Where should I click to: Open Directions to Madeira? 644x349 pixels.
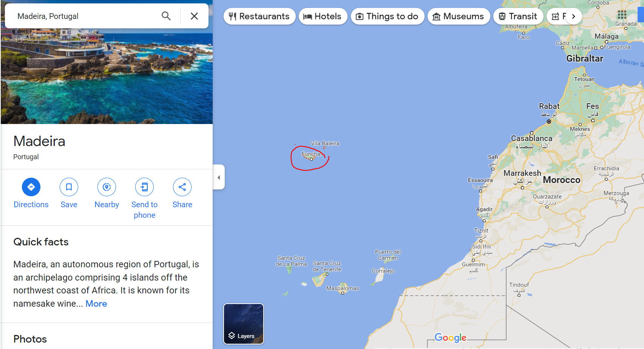(31, 187)
